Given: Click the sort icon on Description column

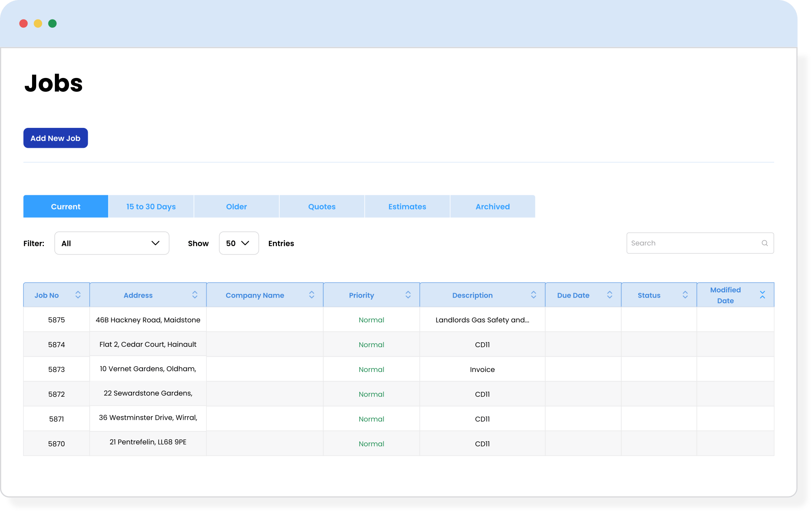Looking at the screenshot, I should coord(533,295).
